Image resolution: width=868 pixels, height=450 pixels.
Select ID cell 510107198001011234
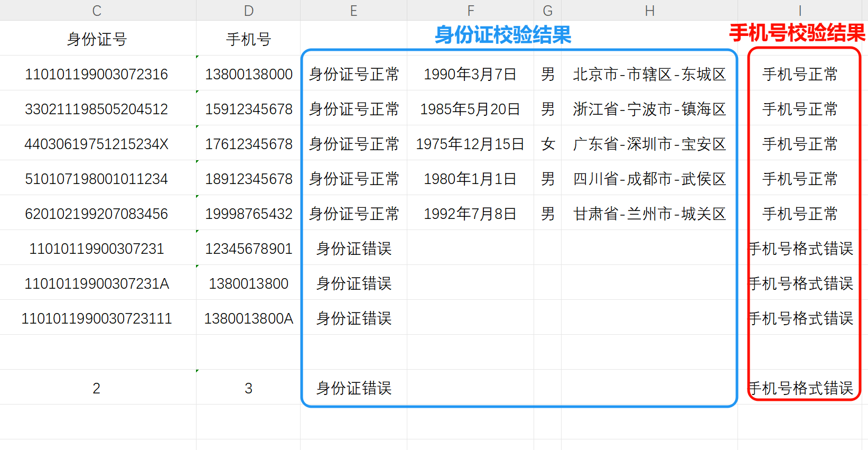(97, 178)
